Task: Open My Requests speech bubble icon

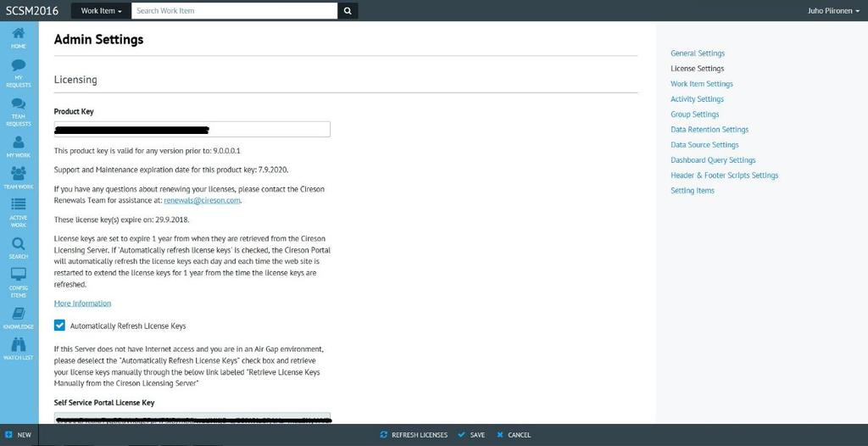Action: click(x=19, y=65)
